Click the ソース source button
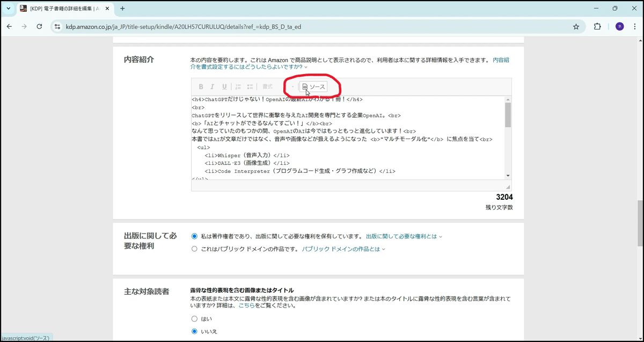The height and width of the screenshot is (342, 644). click(314, 86)
